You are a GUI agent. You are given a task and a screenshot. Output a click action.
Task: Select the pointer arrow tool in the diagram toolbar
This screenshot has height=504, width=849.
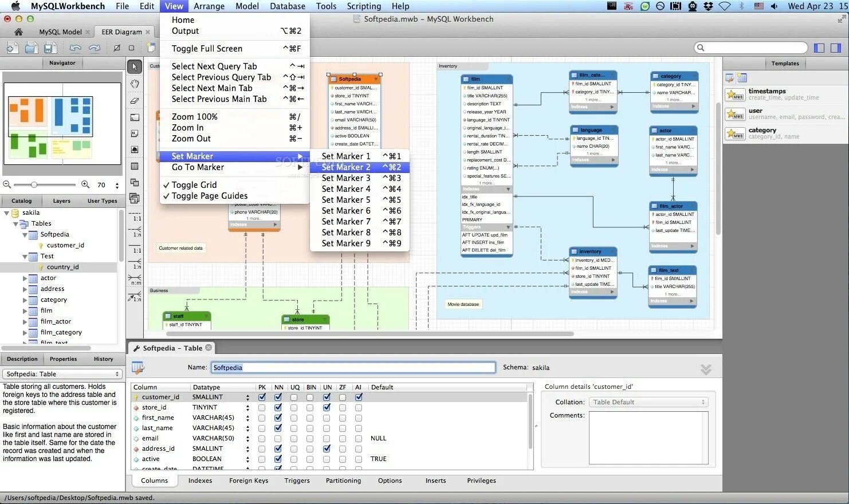[135, 67]
